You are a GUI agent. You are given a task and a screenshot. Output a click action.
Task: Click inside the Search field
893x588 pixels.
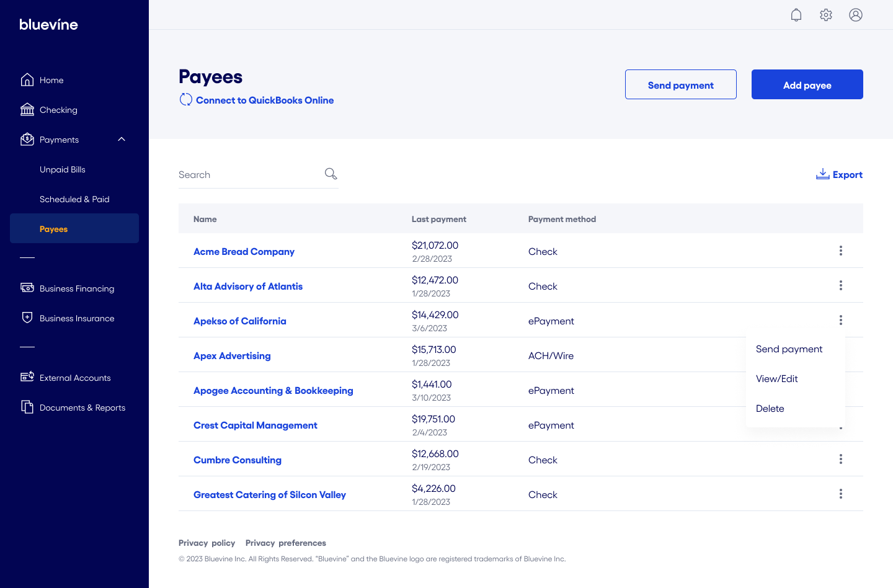(x=248, y=174)
